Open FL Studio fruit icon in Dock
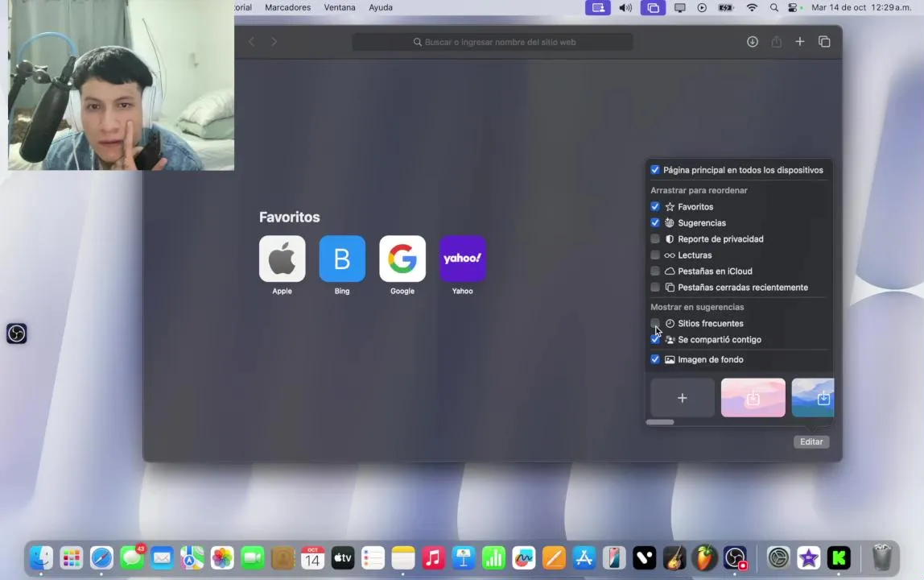Screen dimensions: 924x580 pyautogui.click(x=705, y=557)
